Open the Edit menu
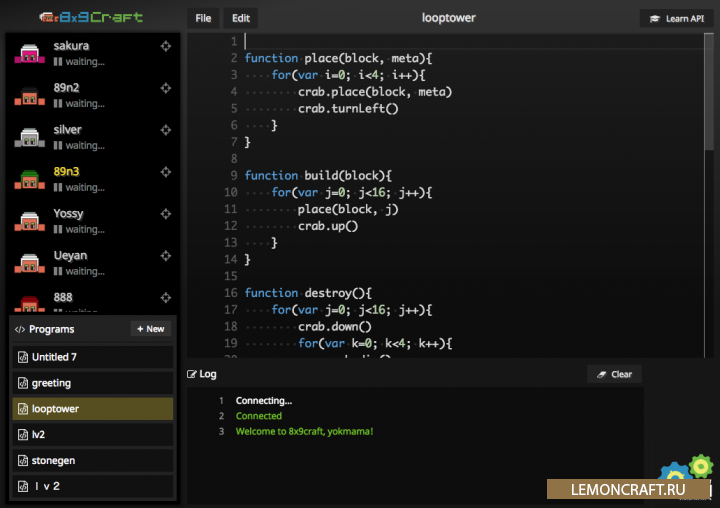Screen dimensions: 720x508 pyautogui.click(x=241, y=18)
